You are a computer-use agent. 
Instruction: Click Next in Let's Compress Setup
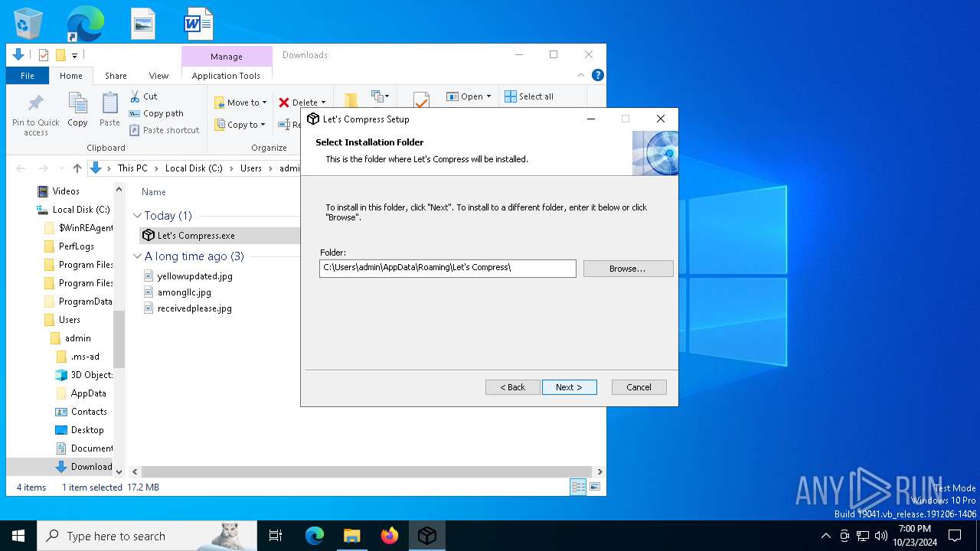point(569,387)
